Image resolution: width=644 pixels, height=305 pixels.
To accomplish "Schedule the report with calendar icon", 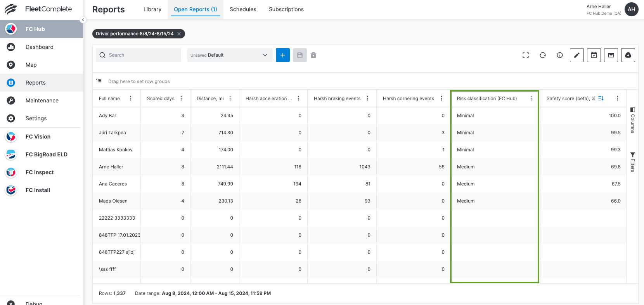I will (x=594, y=55).
